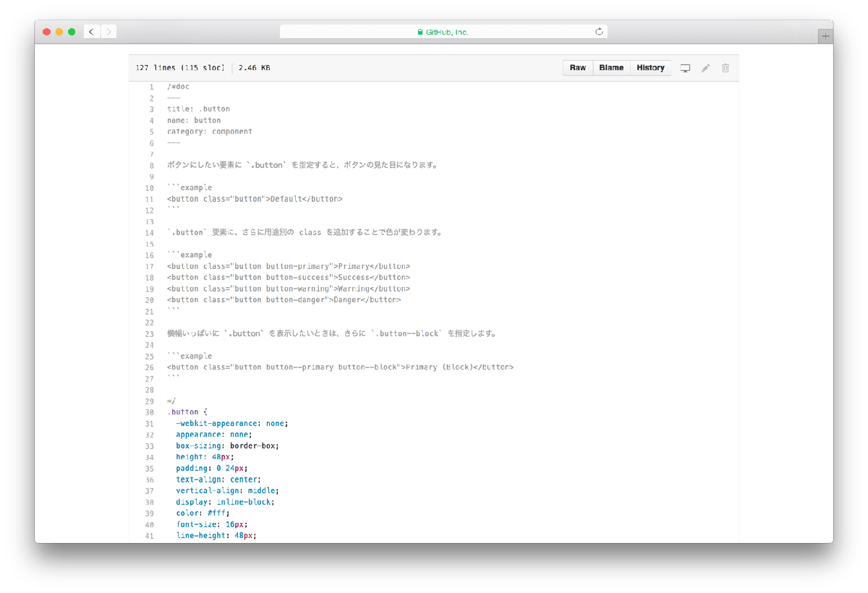Open the Blame view

point(611,68)
